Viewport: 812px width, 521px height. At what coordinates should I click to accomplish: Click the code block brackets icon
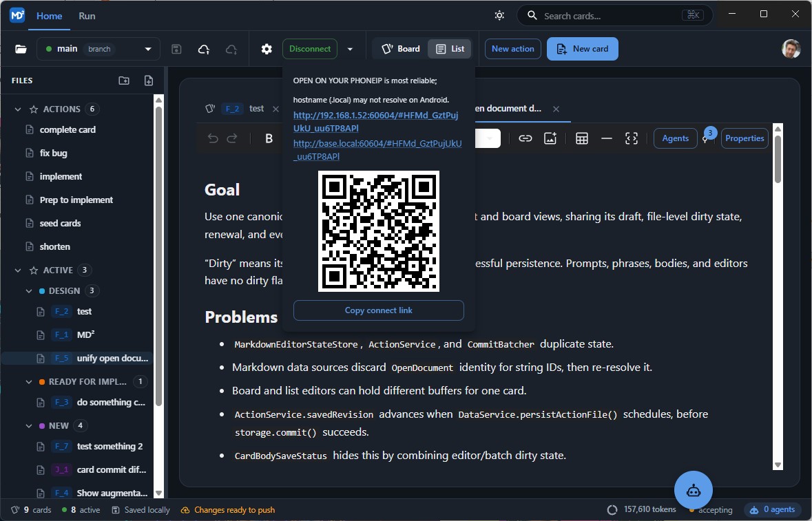(x=632, y=138)
